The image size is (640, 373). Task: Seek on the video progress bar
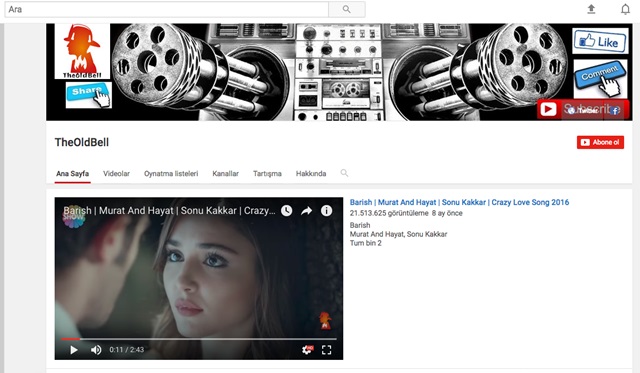pyautogui.click(x=199, y=339)
